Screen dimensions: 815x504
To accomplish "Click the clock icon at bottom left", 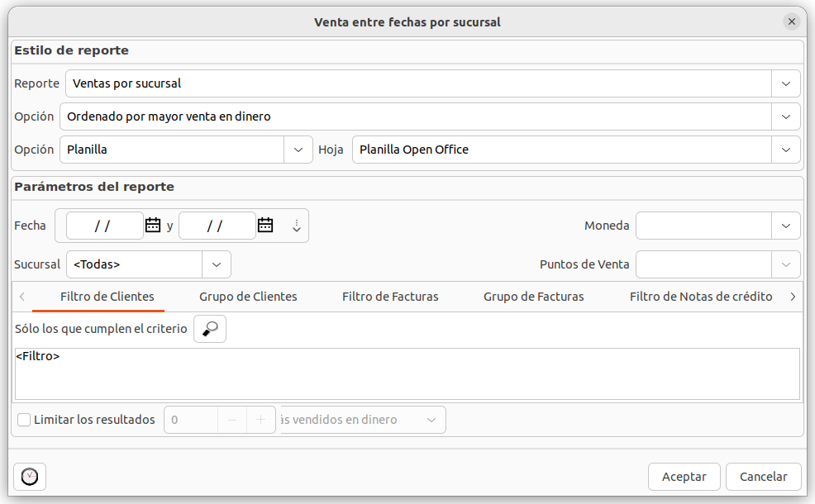I will point(30,477).
